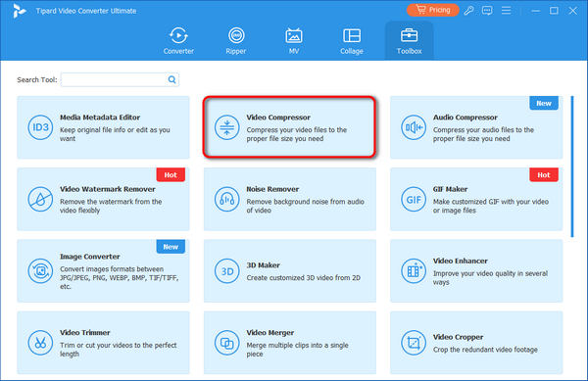588x381 pixels.
Task: Click the Audio Compressor speaker icon
Action: coord(414,127)
